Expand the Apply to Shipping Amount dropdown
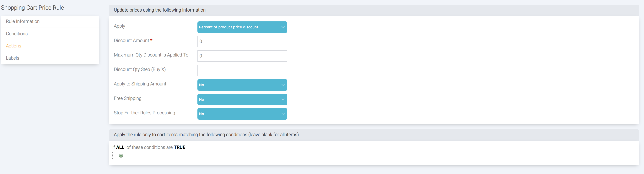The image size is (644, 174). tap(242, 85)
